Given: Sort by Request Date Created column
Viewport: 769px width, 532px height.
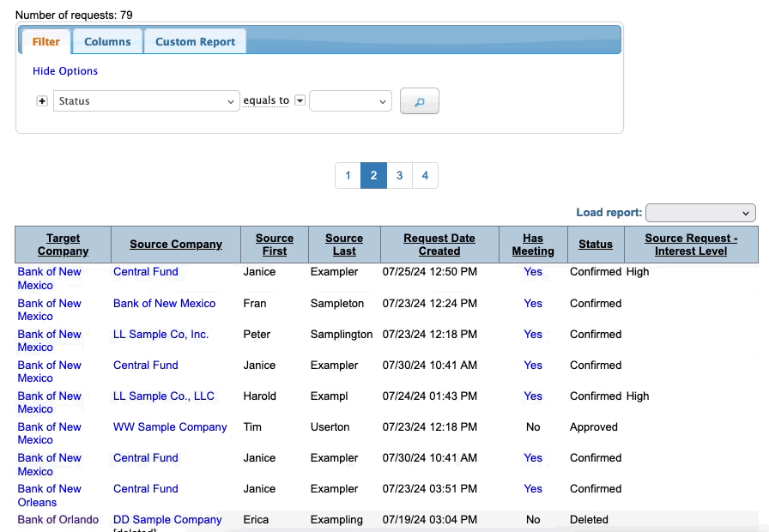Looking at the screenshot, I should (x=439, y=245).
